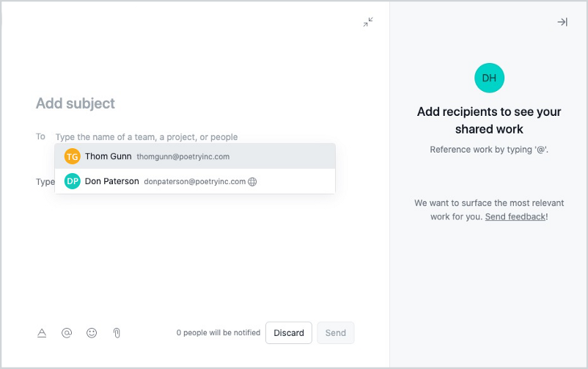
Task: Open the Send feedback link
Action: coord(515,217)
